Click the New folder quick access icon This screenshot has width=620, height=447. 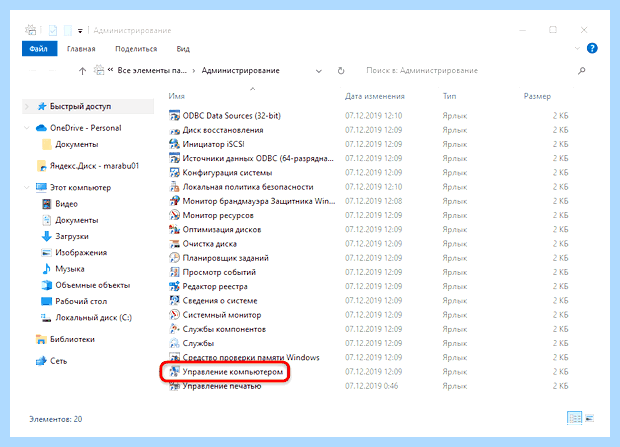point(68,30)
